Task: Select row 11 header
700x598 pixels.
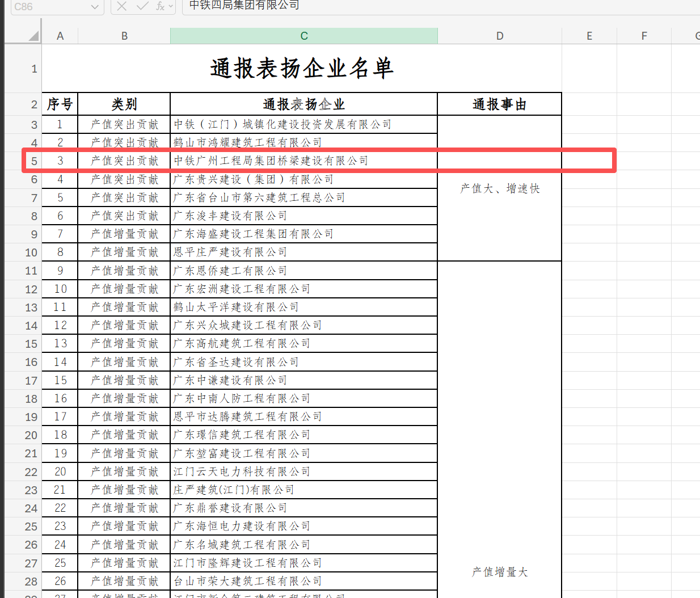Action: click(31, 271)
